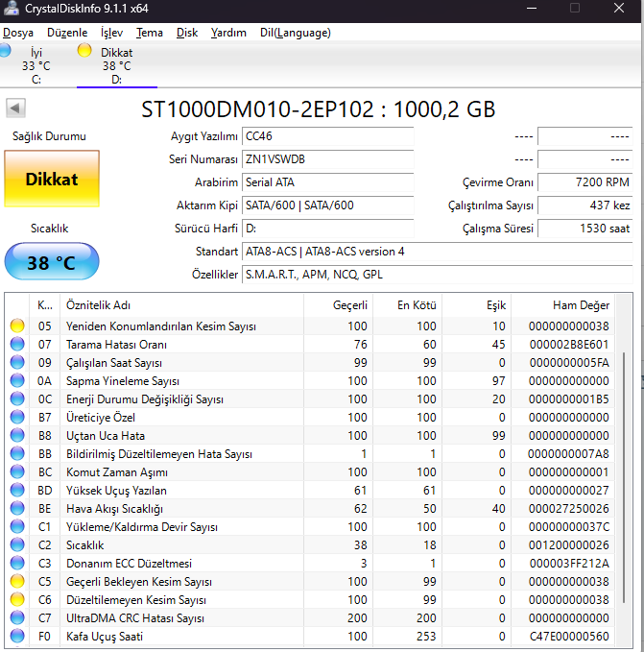Select row Yeniden Konumlandırılan Kesim Sayısı
The image size is (644, 652).
(x=310, y=326)
